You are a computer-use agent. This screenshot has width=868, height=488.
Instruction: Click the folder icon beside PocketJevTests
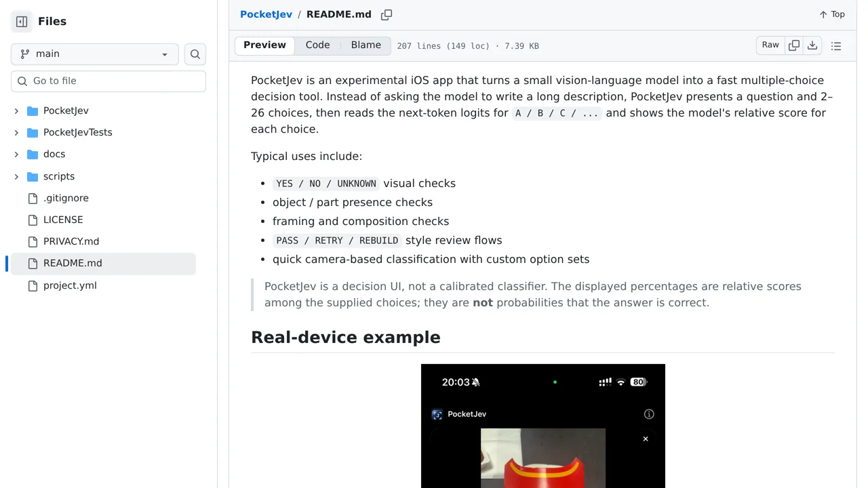(33, 132)
